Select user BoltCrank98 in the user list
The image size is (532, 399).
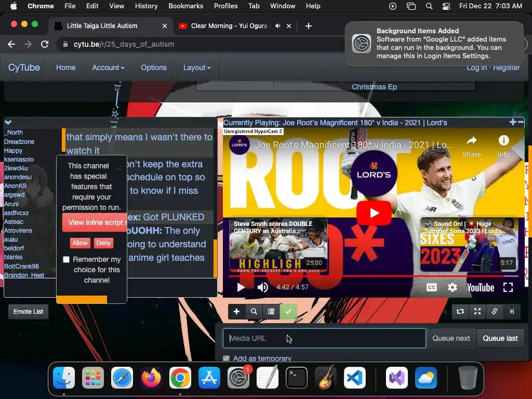click(x=21, y=267)
